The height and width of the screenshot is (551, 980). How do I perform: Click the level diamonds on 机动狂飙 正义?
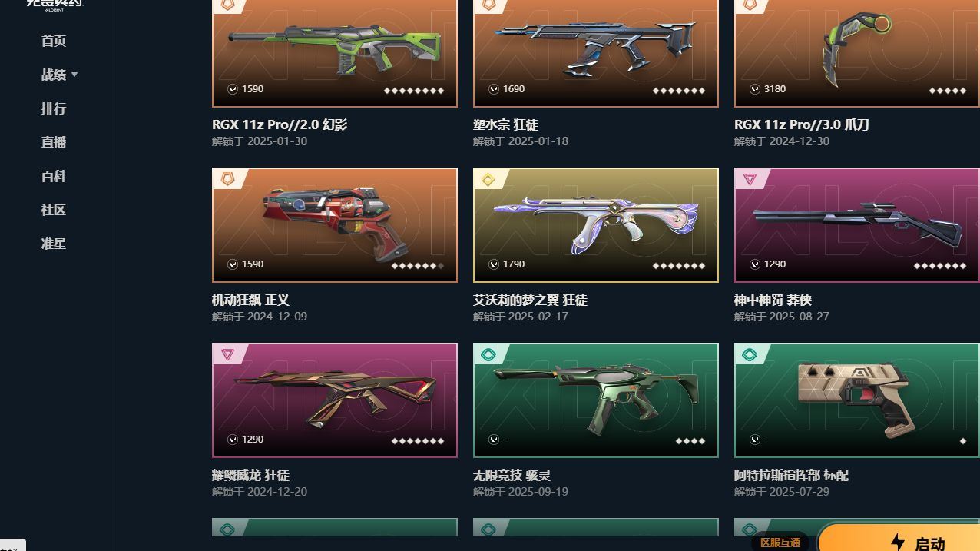coord(418,266)
